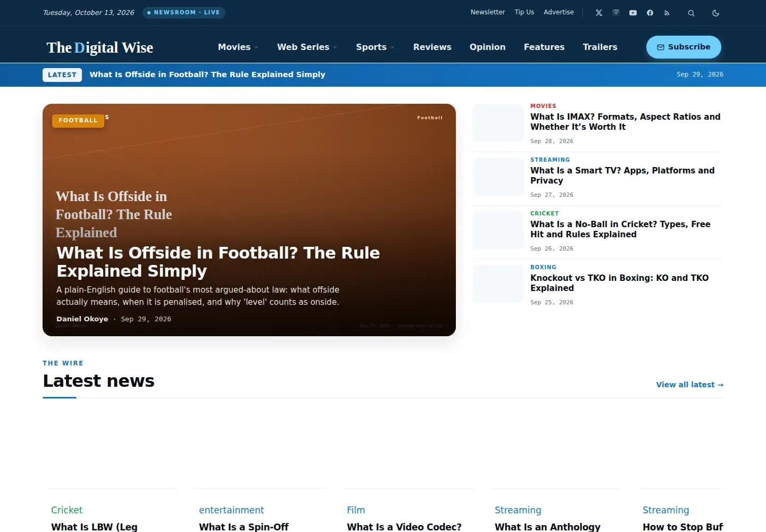Click Streaming tag on Anthology card

click(518, 510)
